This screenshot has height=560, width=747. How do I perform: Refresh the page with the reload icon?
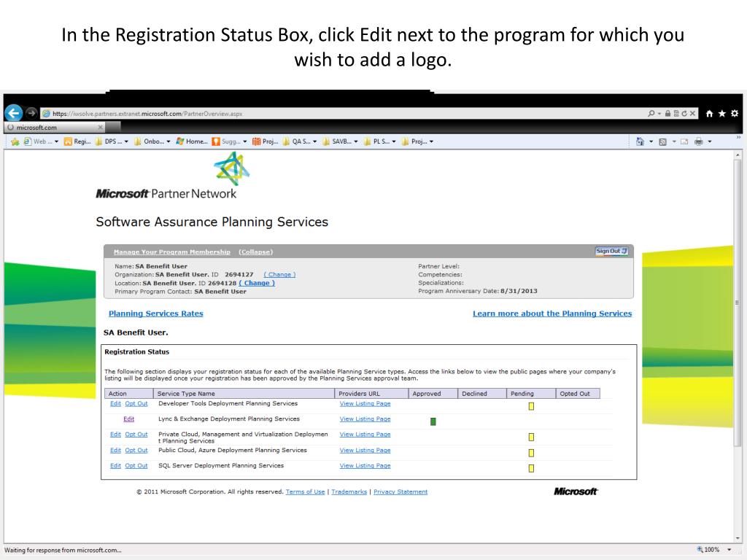[684, 113]
